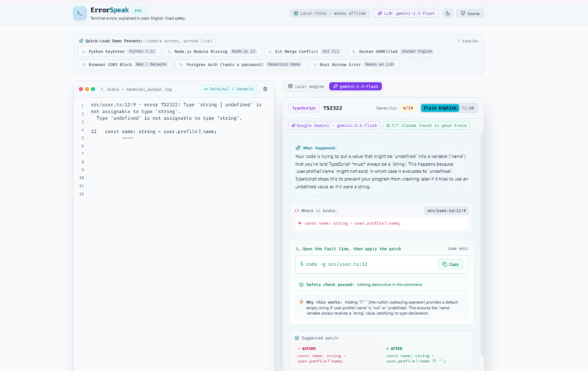Load the Git Merge Conflict preset

tap(304, 51)
